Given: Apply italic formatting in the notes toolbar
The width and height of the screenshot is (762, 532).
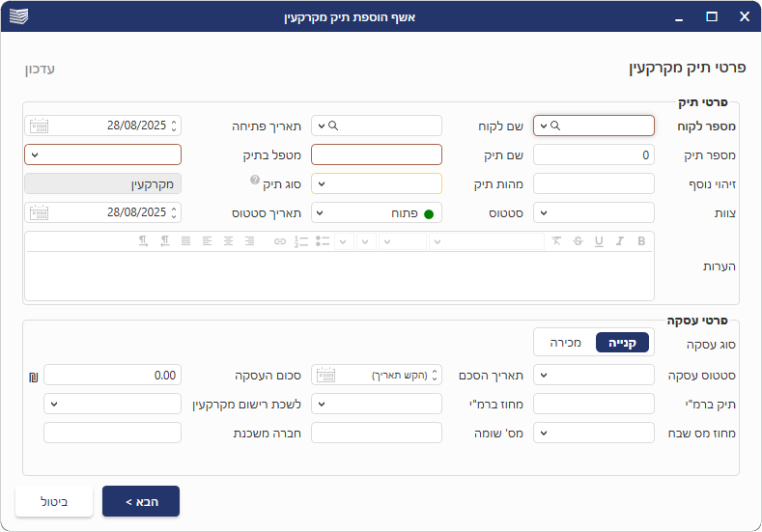Looking at the screenshot, I should tap(619, 240).
